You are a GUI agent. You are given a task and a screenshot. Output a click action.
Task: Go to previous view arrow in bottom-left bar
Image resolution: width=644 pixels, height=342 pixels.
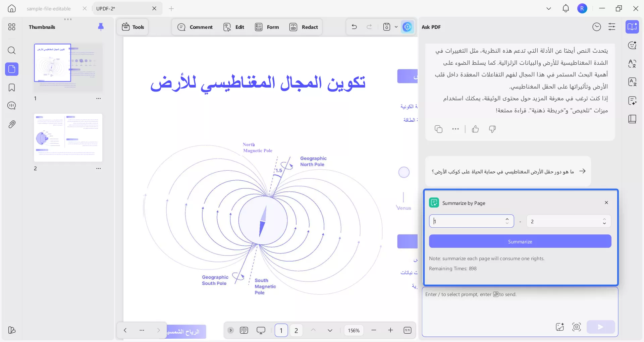coord(125,330)
